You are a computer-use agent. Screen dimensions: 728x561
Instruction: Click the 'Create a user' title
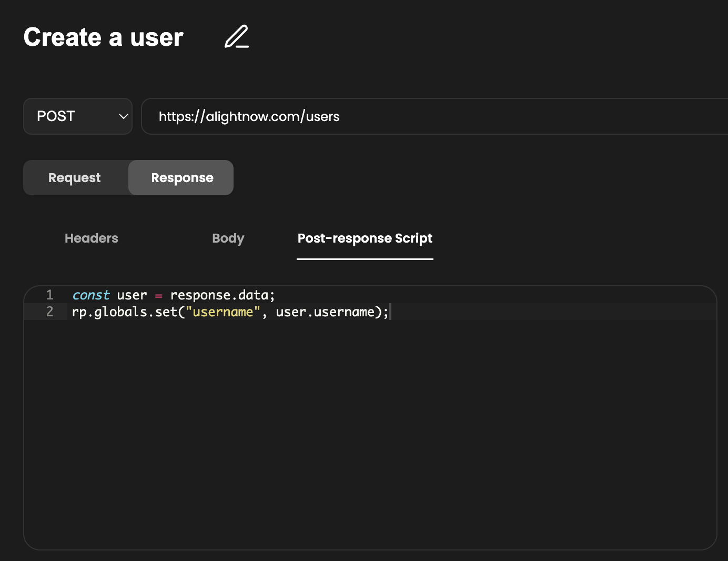pyautogui.click(x=104, y=37)
